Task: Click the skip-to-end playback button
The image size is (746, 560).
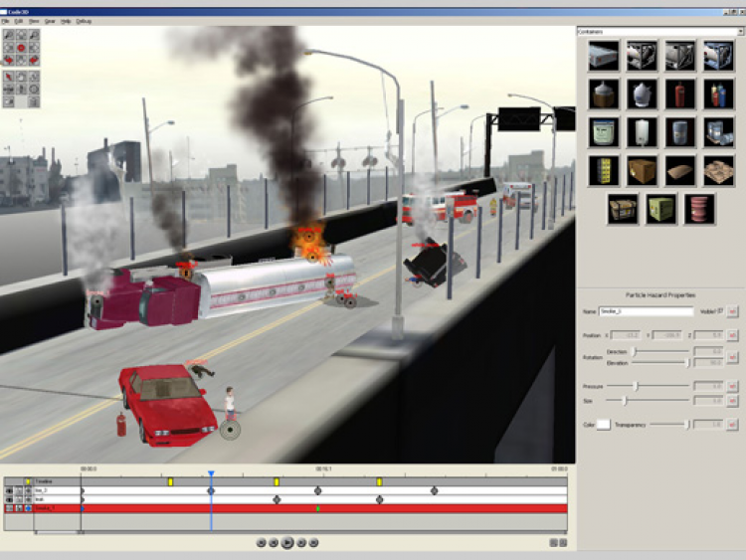Action: click(x=313, y=542)
